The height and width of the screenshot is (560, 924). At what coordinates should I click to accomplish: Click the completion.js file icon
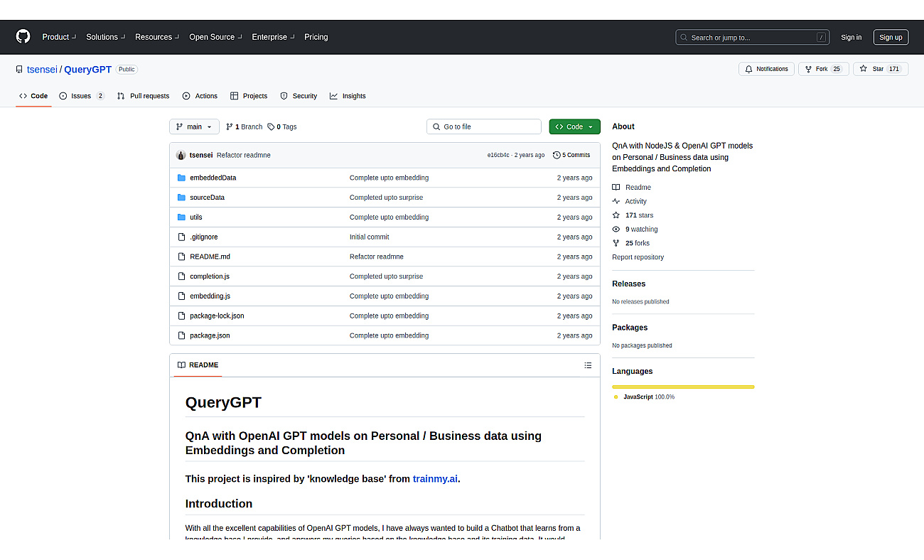pos(181,276)
